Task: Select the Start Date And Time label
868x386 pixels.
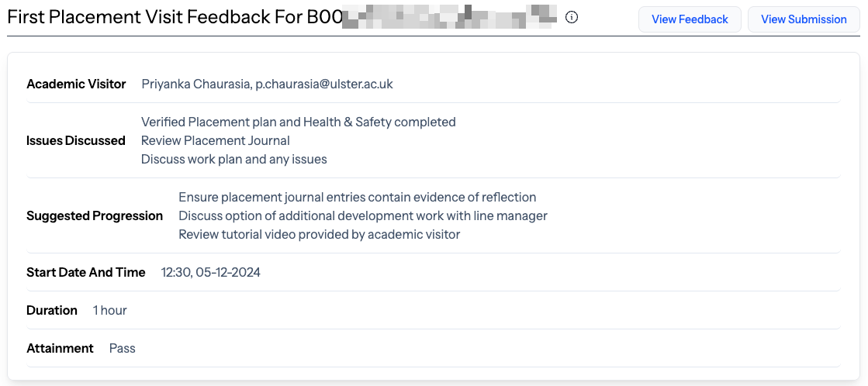Action: [86, 272]
